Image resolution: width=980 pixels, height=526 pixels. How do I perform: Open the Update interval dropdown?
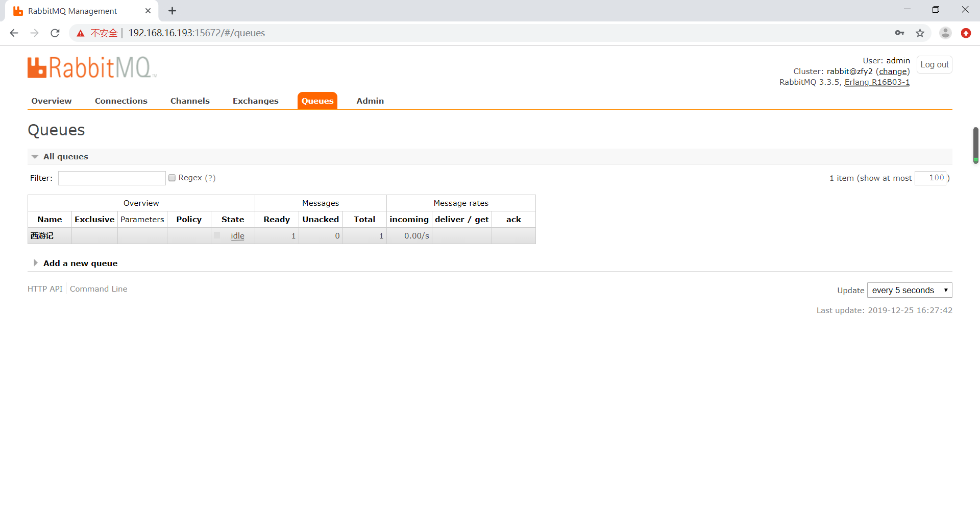pyautogui.click(x=910, y=290)
